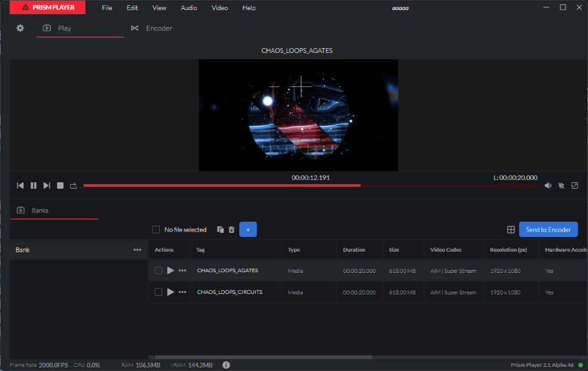Click the 2000.0FPS frame rate value

pos(54,365)
